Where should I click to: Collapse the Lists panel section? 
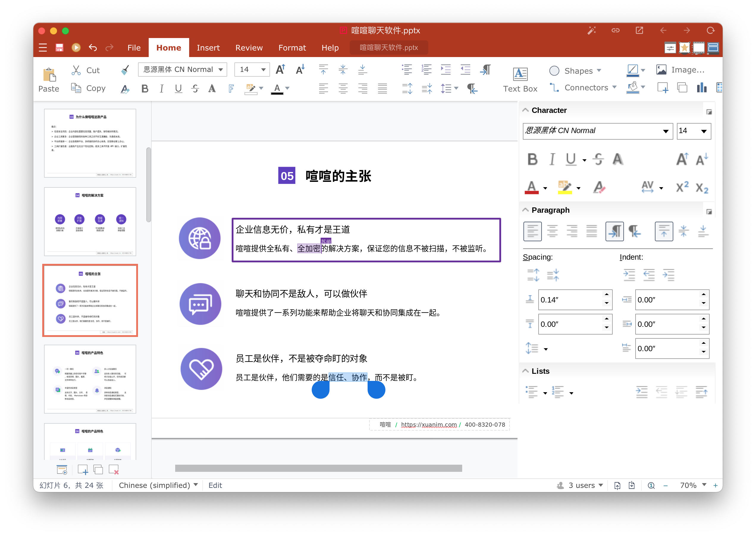coord(526,371)
